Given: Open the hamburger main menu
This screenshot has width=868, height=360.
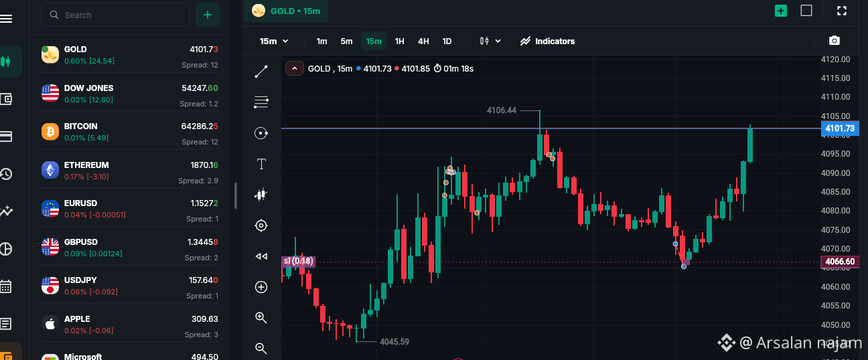Looking at the screenshot, I should click(6, 18).
